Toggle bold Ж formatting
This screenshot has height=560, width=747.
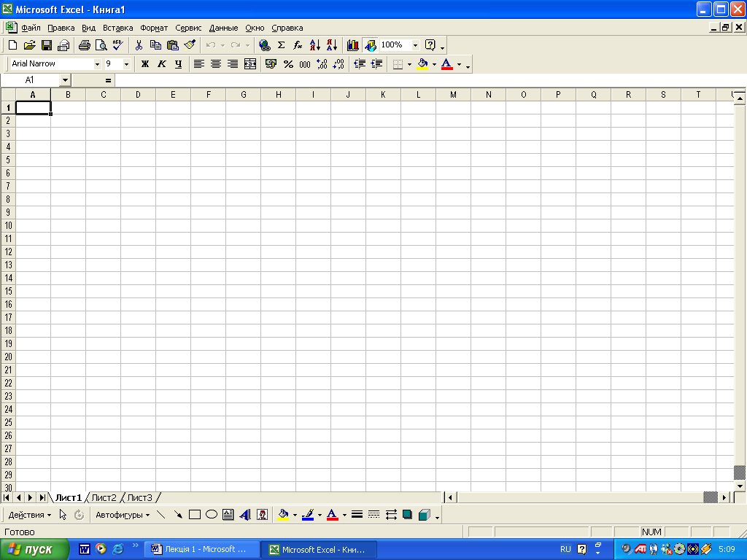(x=145, y=64)
